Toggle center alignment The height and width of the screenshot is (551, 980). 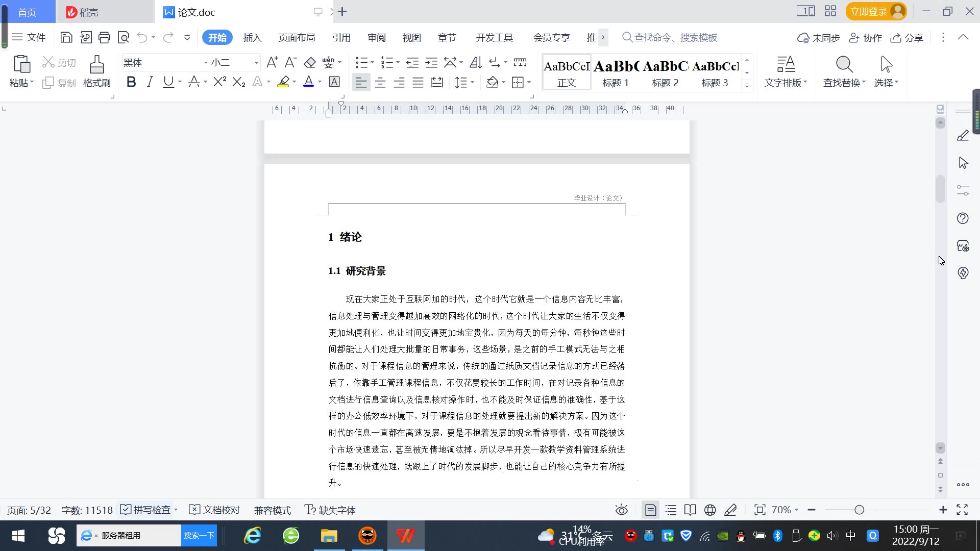point(380,82)
